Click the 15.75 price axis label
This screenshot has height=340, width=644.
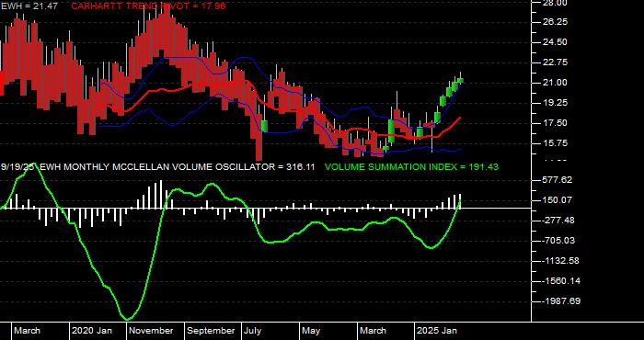[555, 143]
